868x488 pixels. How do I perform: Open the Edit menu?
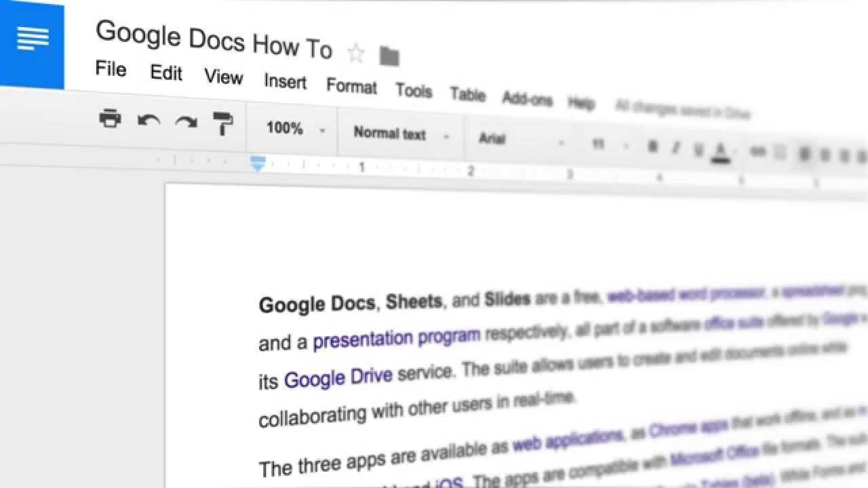(166, 72)
